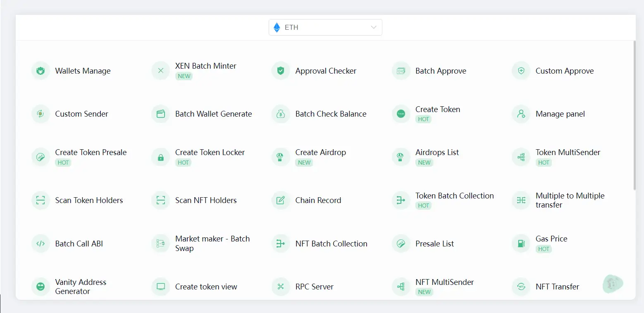Open XEN Batch Minter tool
The image size is (644, 313).
point(205,66)
